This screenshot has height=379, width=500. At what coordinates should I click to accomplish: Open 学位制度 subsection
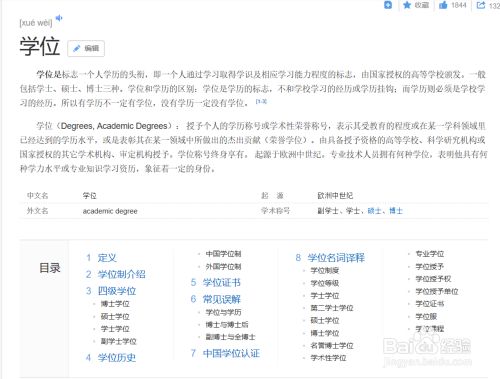(325, 270)
